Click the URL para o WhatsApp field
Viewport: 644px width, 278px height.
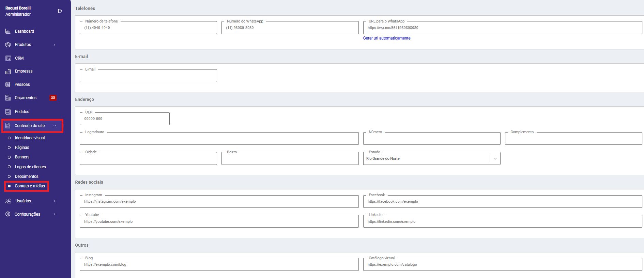click(x=503, y=28)
